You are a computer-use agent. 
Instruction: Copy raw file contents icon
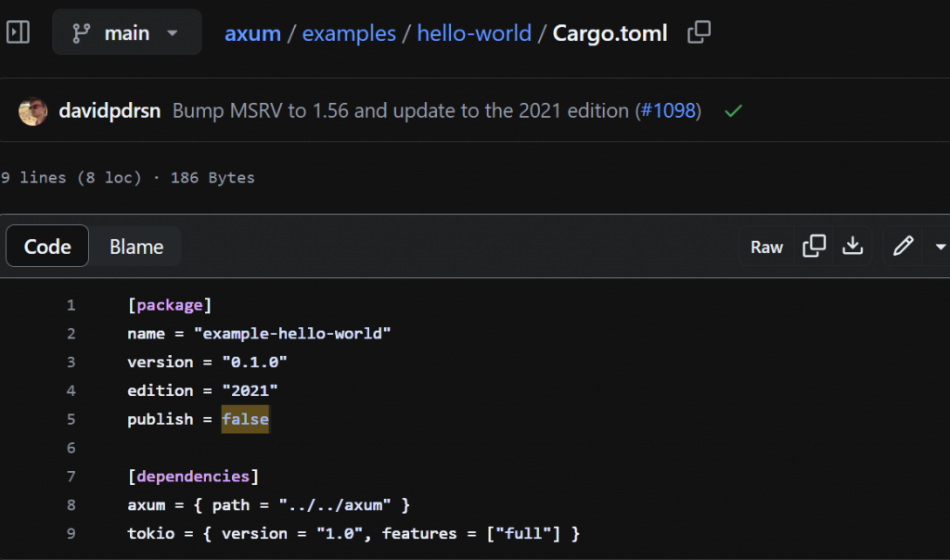pyautogui.click(x=815, y=246)
